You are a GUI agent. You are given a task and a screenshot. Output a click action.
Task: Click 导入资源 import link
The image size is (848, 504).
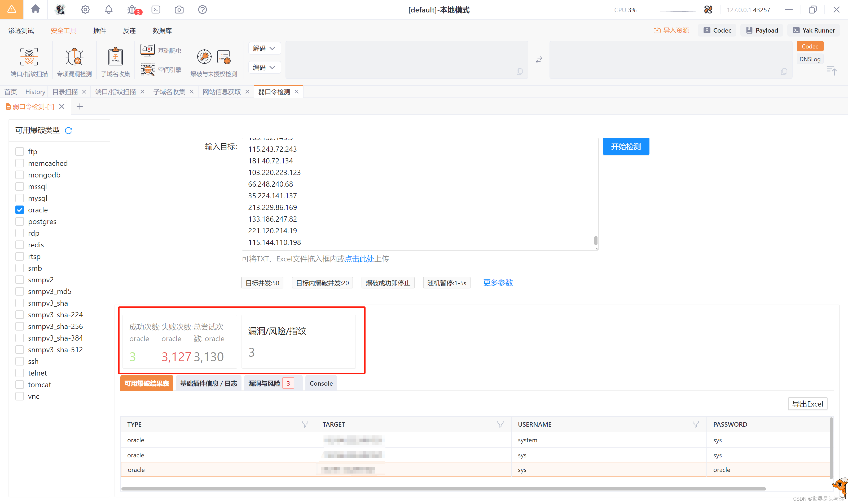pyautogui.click(x=671, y=30)
